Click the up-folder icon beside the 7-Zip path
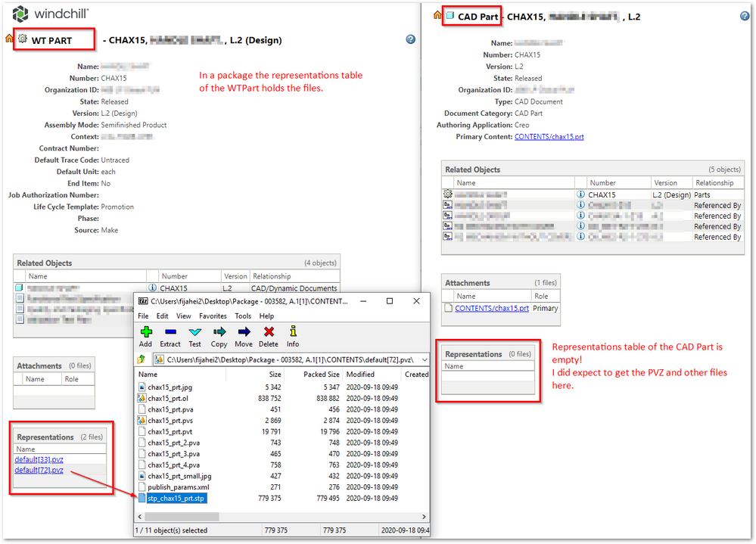756x544 pixels. (142, 359)
